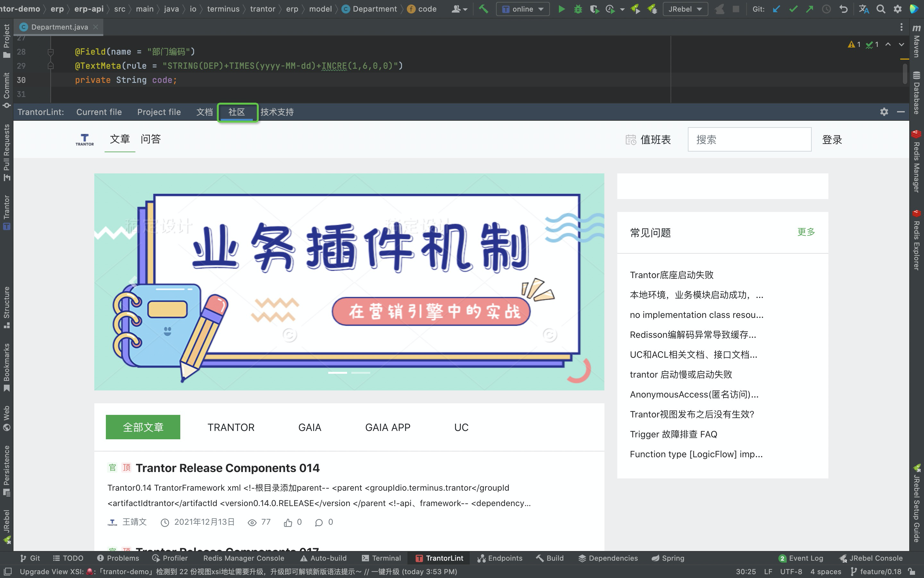Screen dimensions: 924x578
Task: Filter articles by GAIA APP category
Action: [x=388, y=427]
